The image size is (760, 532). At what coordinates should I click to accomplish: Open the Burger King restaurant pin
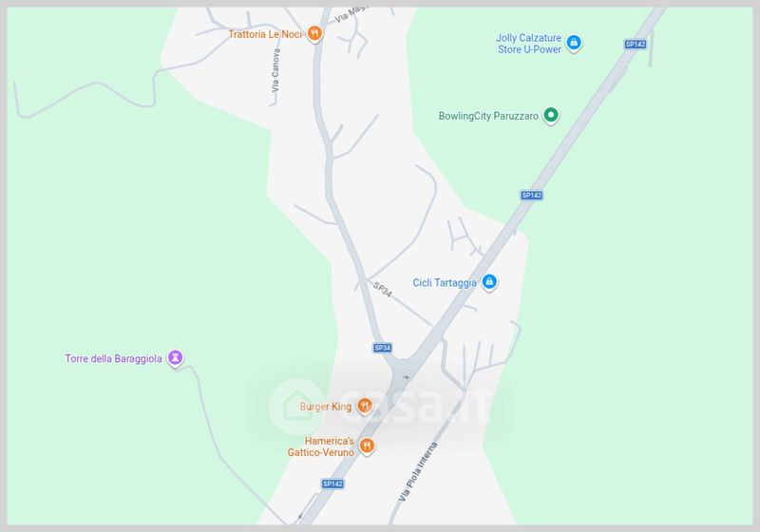365,406
